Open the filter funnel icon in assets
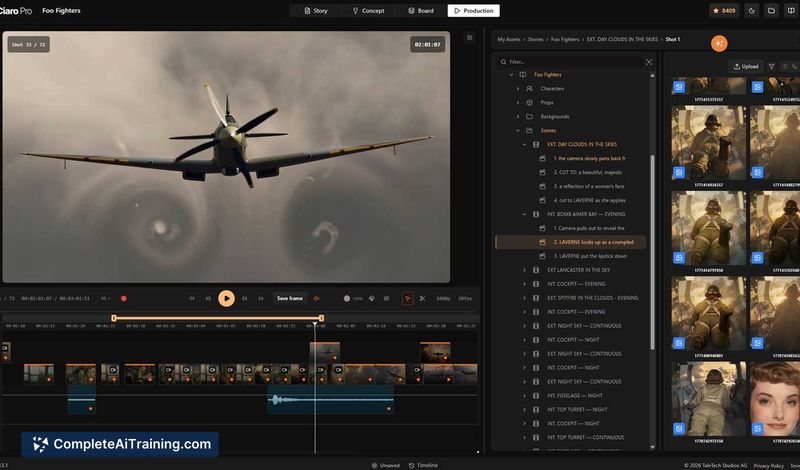 (x=771, y=66)
